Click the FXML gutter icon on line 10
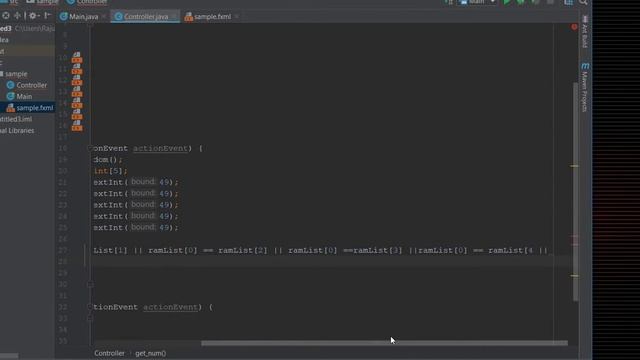 77,58
